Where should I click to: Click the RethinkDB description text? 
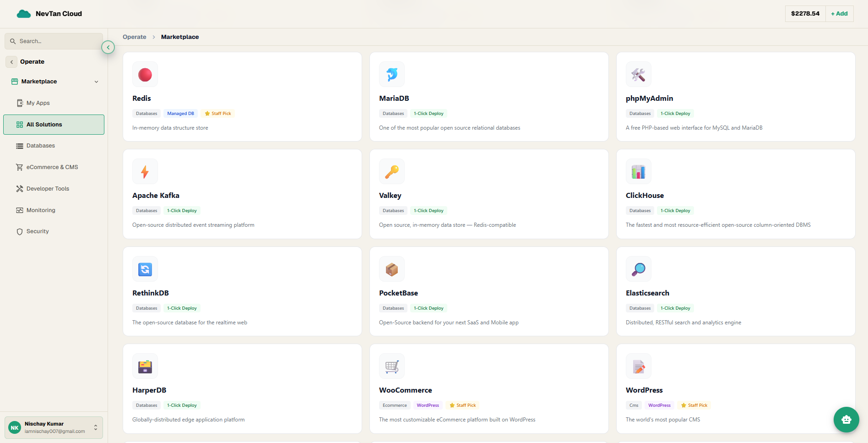click(x=190, y=323)
